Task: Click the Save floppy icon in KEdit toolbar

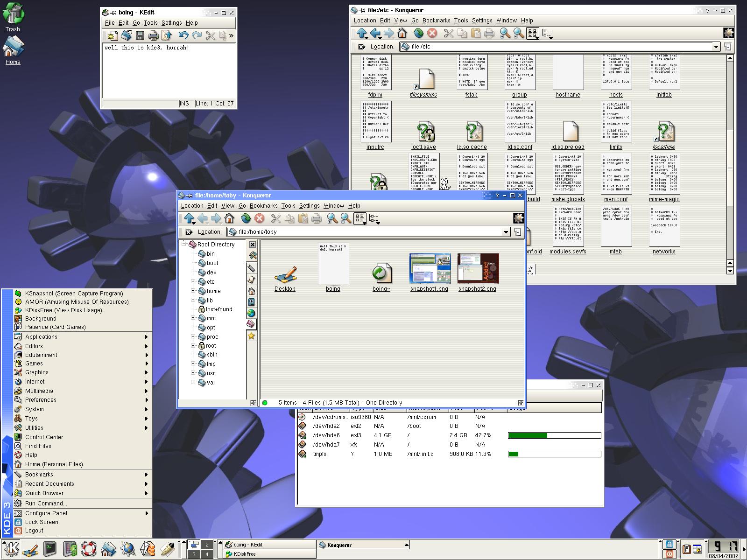Action: (140, 35)
